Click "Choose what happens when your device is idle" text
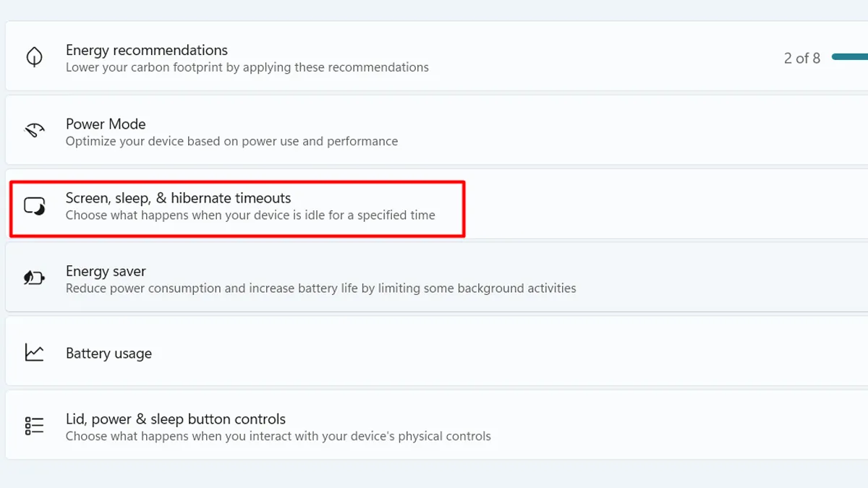Image resolution: width=868 pixels, height=488 pixels. pyautogui.click(x=250, y=215)
